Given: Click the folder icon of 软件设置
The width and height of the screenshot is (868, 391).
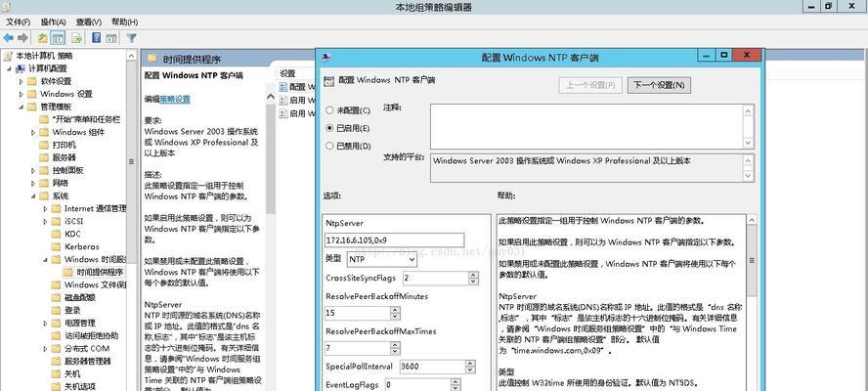Looking at the screenshot, I should pyautogui.click(x=32, y=81).
